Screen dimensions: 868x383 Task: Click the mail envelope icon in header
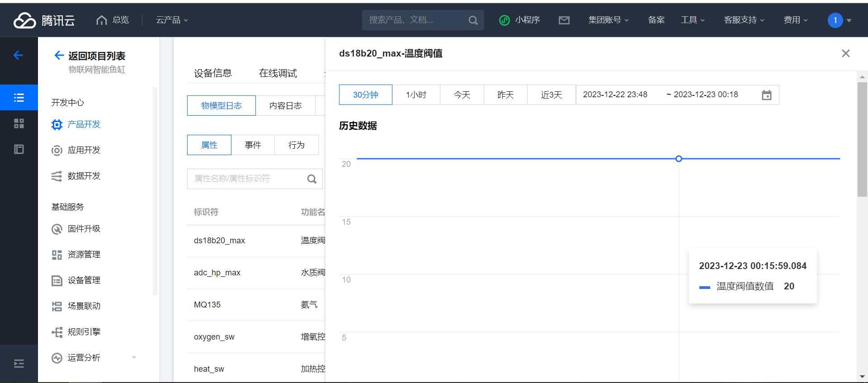tap(564, 20)
